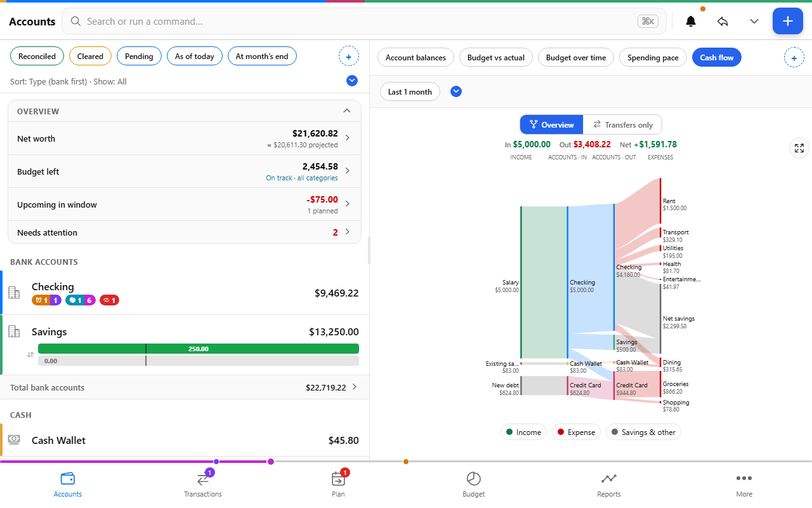Click the teal comment badge on Checking
Viewport: 812px width, 508px height.
(74, 300)
